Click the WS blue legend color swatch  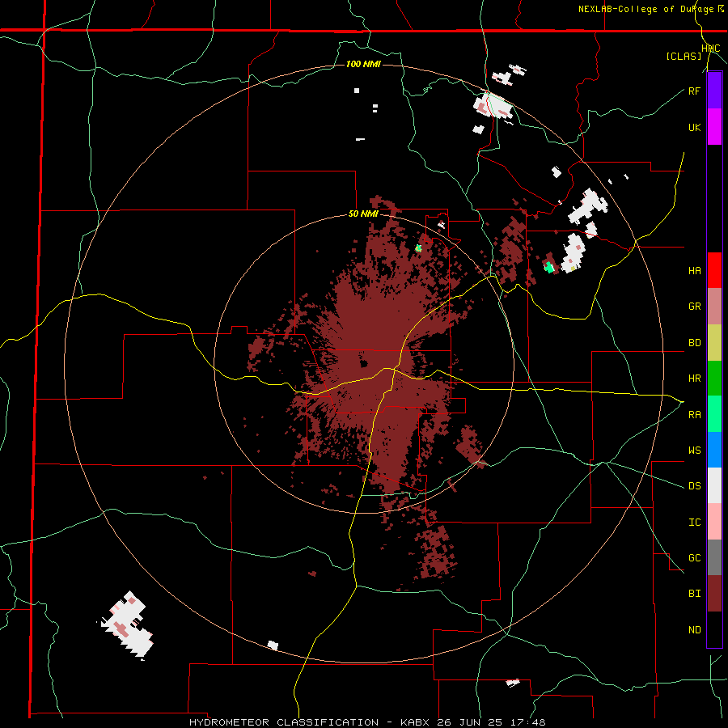[x=714, y=450]
